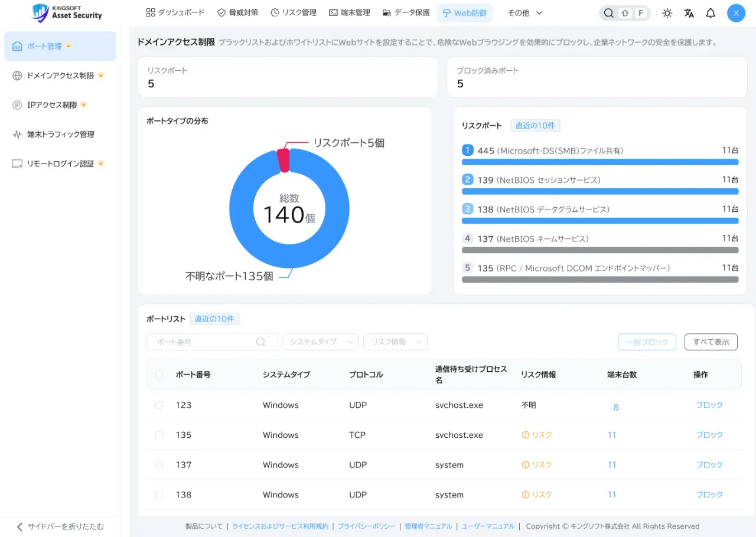Open the 管理者マニュアル footer link

(428, 526)
